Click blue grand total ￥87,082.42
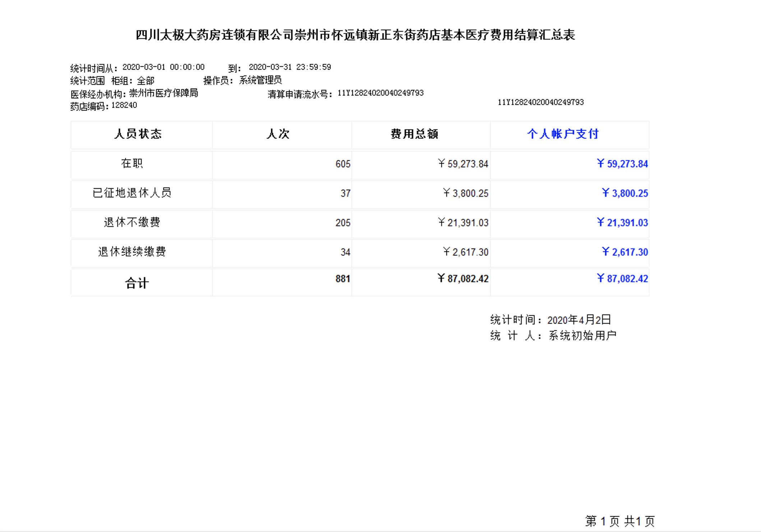 pyautogui.click(x=622, y=279)
